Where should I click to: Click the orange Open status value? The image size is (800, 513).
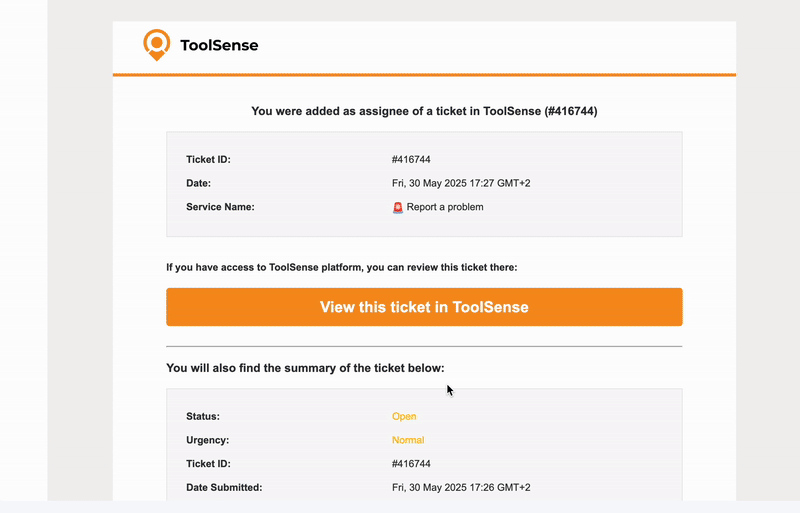pos(404,416)
